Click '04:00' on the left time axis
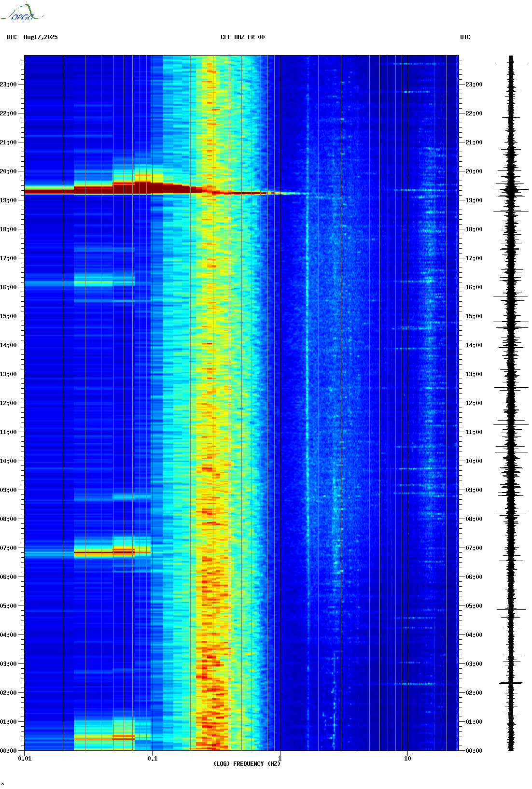Viewport: 532px width, 789px height. 8,635
